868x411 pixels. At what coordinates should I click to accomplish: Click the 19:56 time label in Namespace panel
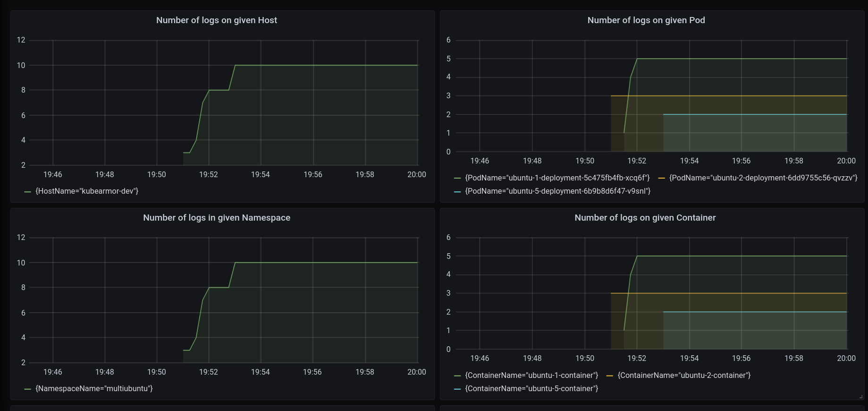click(312, 372)
